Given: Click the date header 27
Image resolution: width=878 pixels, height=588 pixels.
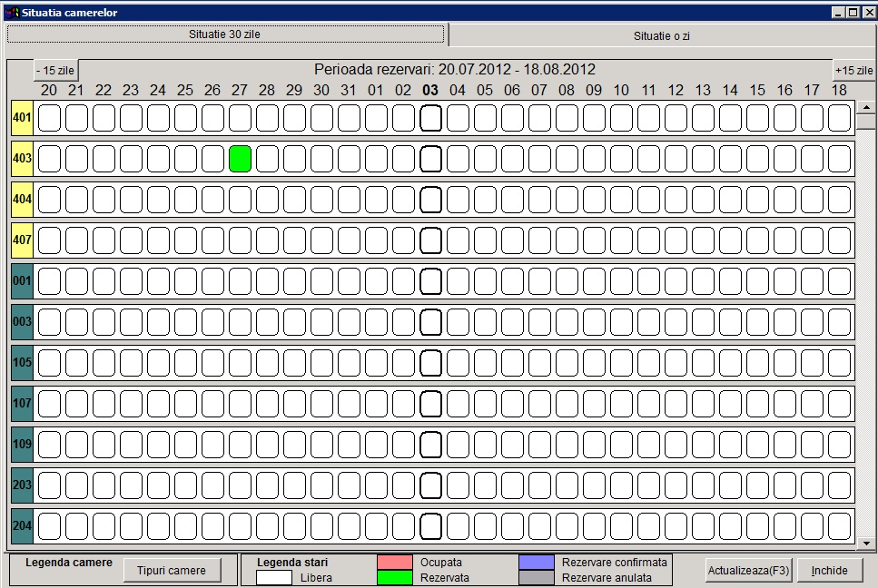Looking at the screenshot, I should 240,90.
